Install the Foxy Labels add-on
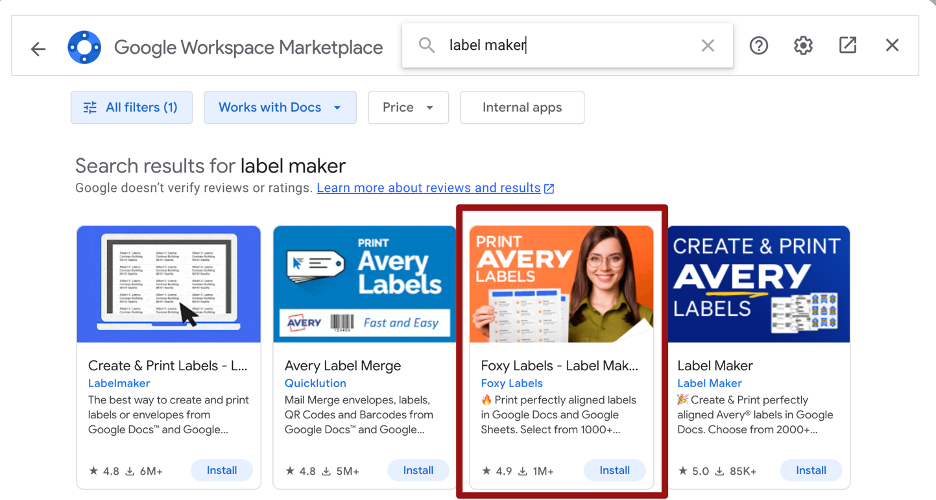This screenshot has width=936, height=500. coord(615,470)
